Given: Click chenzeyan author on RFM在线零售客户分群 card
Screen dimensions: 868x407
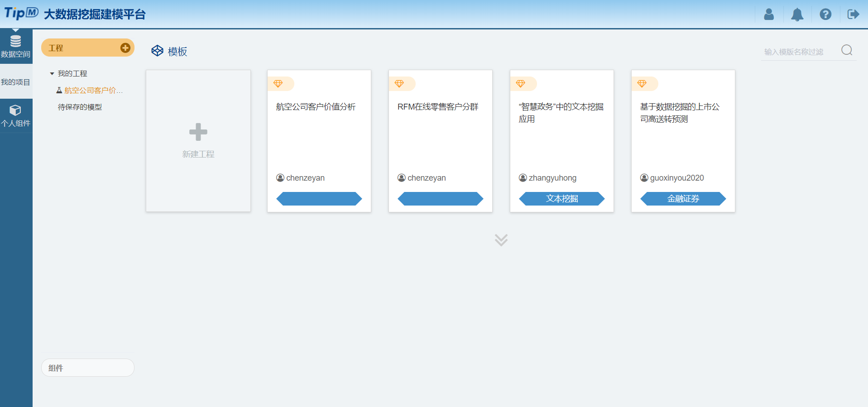Looking at the screenshot, I should 427,178.
